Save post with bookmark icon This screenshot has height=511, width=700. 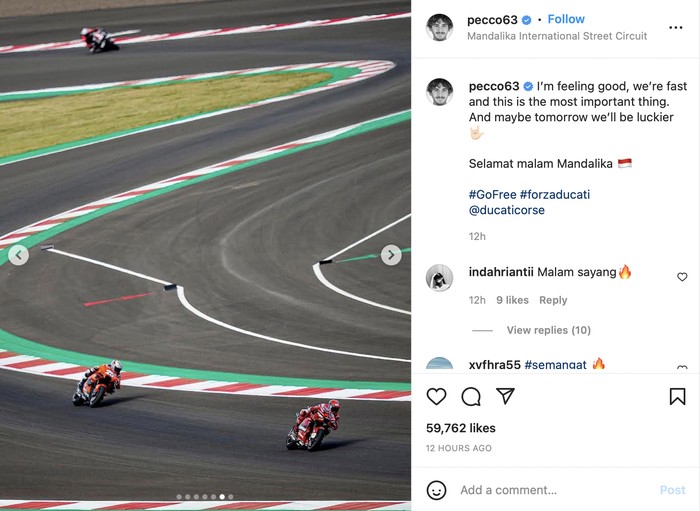677,397
